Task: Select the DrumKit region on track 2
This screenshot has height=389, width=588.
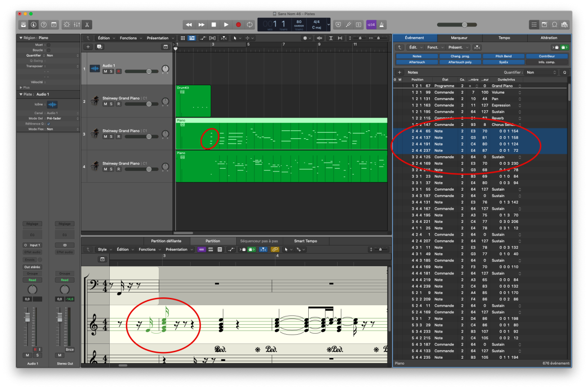Action: coord(193,101)
